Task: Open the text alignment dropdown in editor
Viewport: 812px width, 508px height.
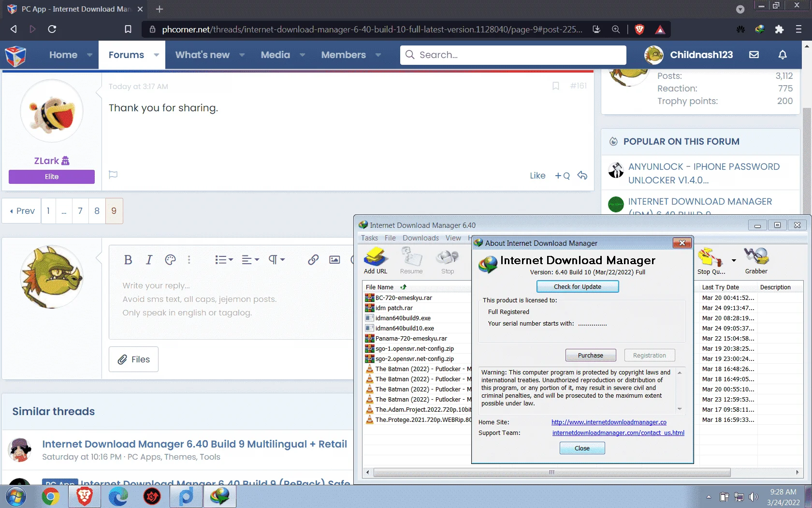Action: click(250, 260)
